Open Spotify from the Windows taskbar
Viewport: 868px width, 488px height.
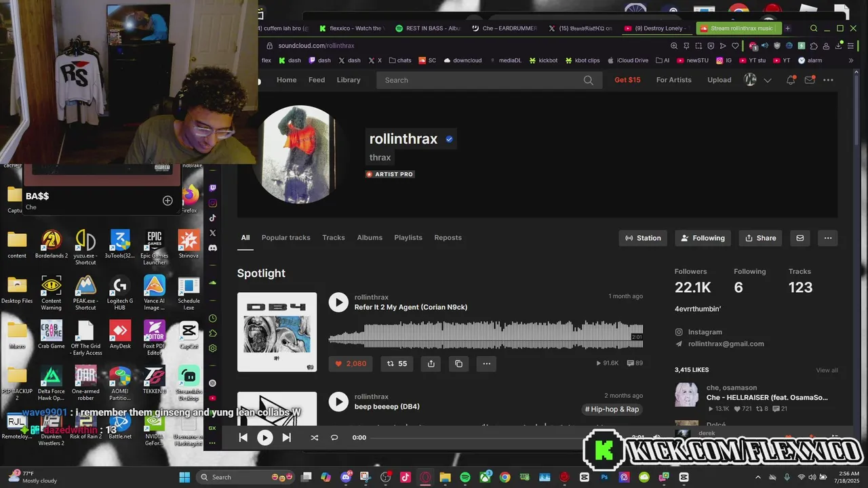465,477
